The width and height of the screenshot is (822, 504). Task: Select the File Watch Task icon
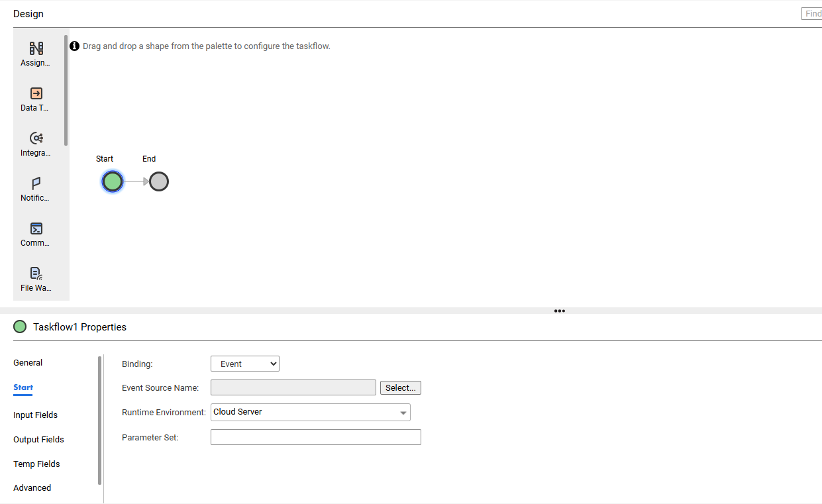coord(36,274)
